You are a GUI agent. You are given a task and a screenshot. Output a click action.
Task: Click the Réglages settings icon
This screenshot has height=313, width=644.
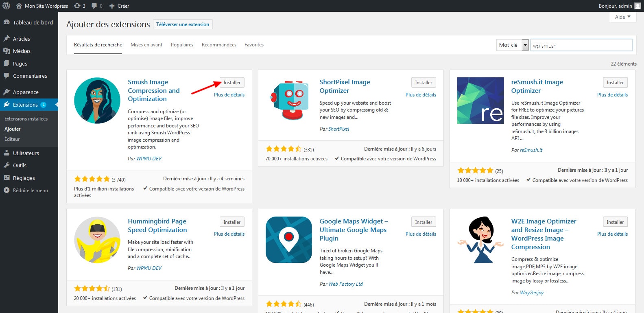pyautogui.click(x=7, y=178)
